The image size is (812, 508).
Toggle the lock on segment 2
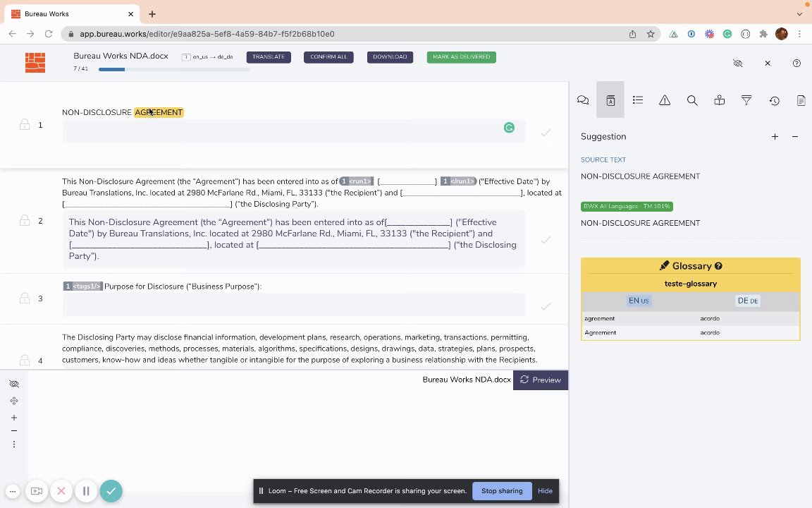click(x=25, y=221)
